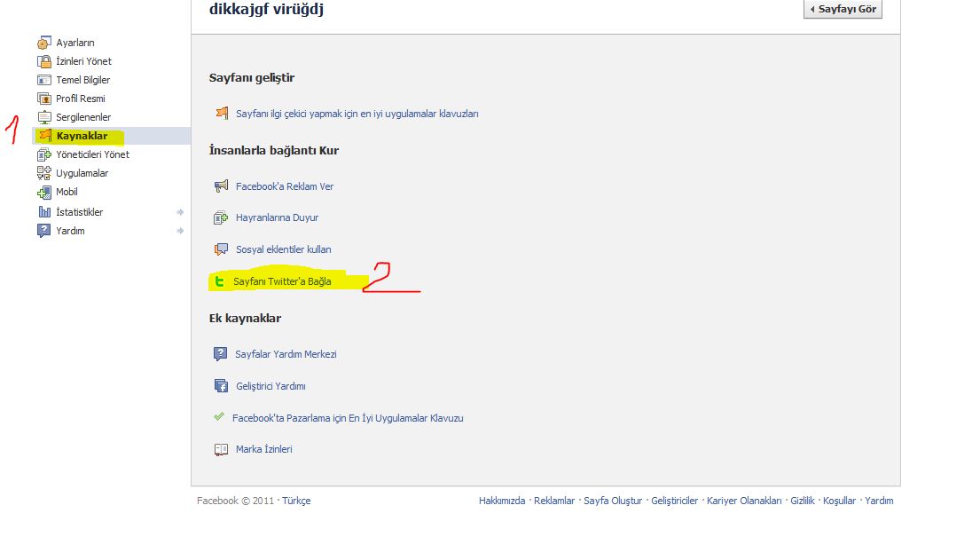The width and height of the screenshot is (980, 537).
Task: Click the İstatistikler bar chart icon
Action: pyautogui.click(x=44, y=212)
